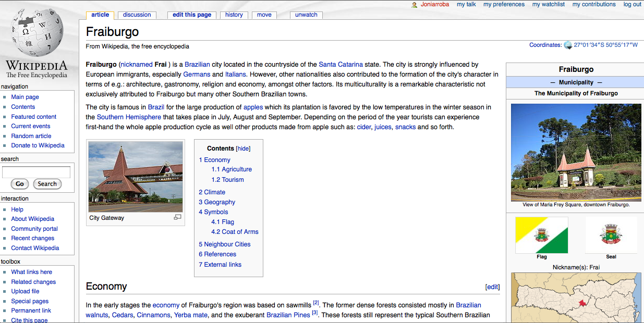Open Special pages
The height and width of the screenshot is (323, 644).
30,301
